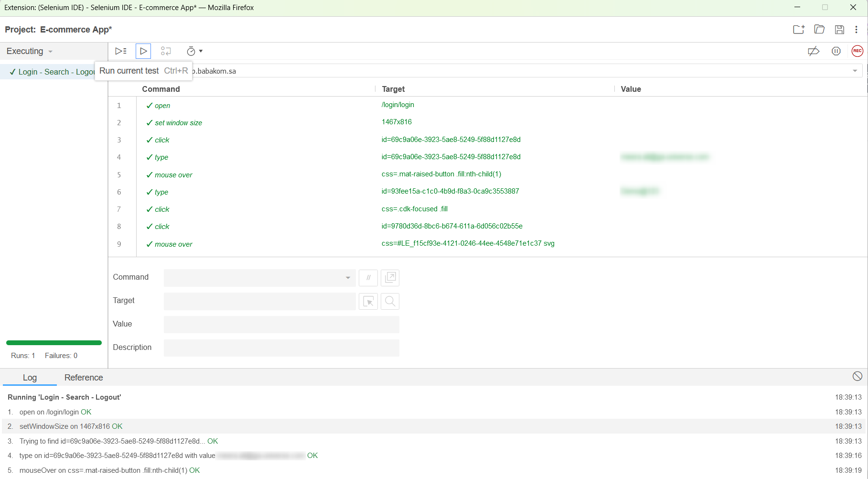Run all tests in suite
This screenshot has height=479, width=868.
pos(121,51)
